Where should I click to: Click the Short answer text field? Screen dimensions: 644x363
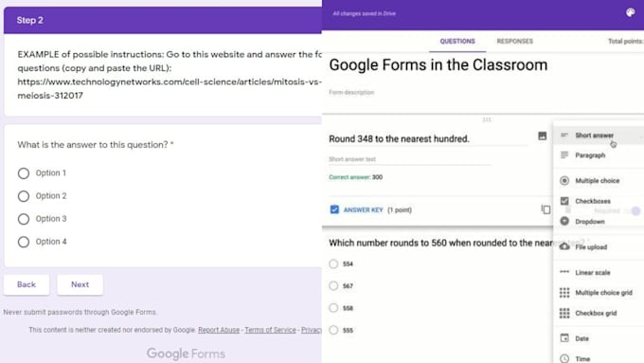pos(410,159)
